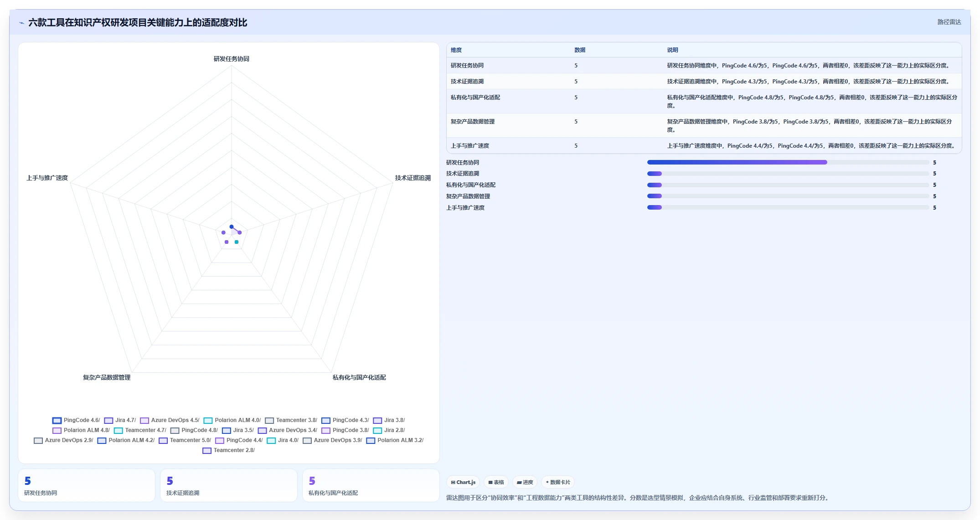Viewport: 980px width, 520px height.
Task: Click the Polarion ALM 4.8/ color box
Action: 57,431
